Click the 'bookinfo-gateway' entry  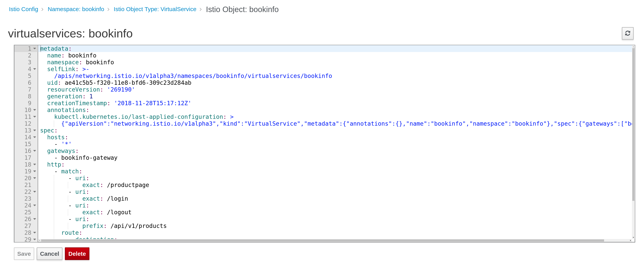click(89, 158)
